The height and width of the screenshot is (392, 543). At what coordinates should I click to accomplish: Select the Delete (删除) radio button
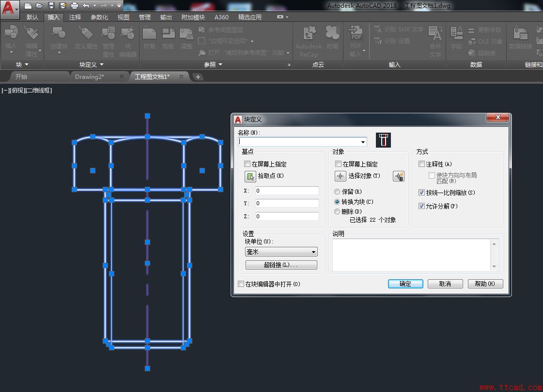pos(337,211)
